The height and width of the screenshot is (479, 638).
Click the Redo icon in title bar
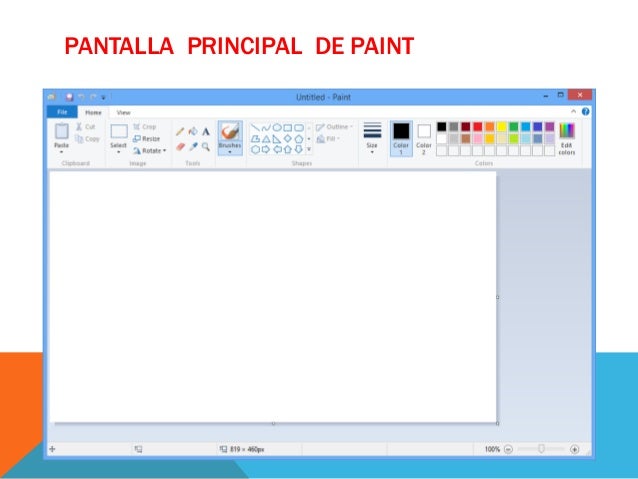(93, 97)
